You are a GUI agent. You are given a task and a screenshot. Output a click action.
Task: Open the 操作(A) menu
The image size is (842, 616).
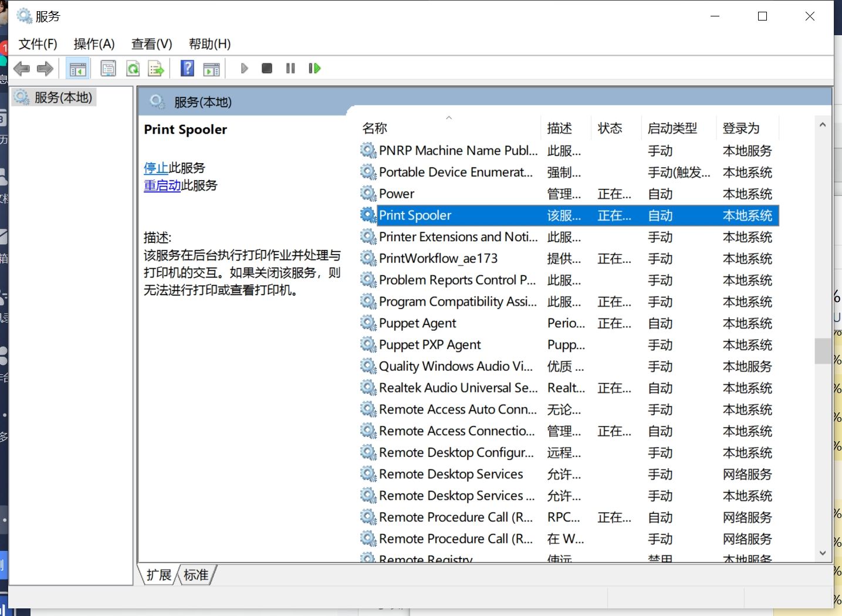click(94, 44)
